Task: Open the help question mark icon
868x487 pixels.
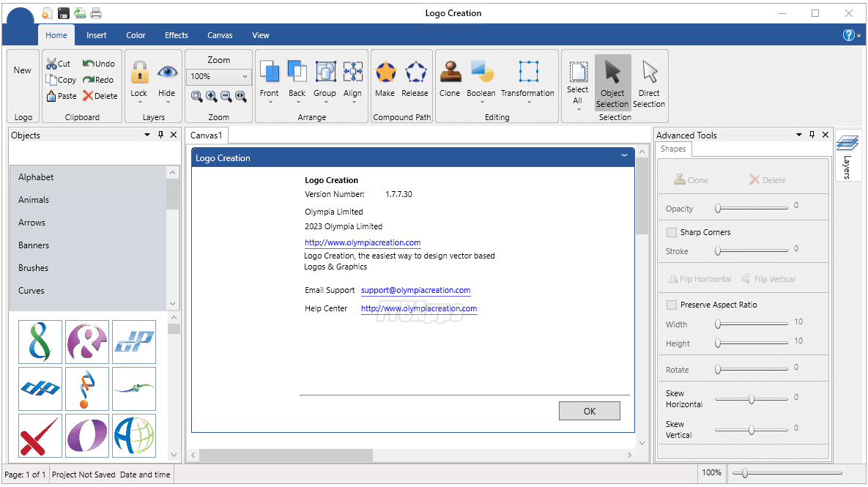Action: pyautogui.click(x=848, y=35)
